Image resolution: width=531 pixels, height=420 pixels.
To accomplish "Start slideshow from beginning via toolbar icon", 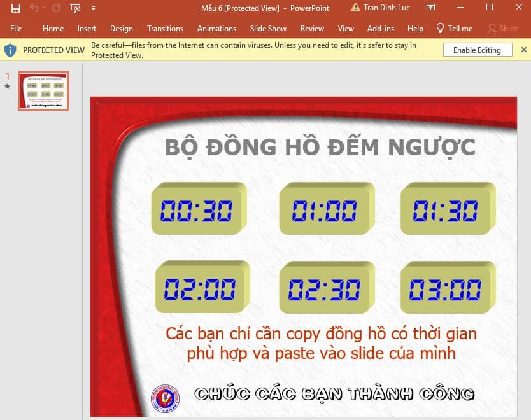I will 74,8.
